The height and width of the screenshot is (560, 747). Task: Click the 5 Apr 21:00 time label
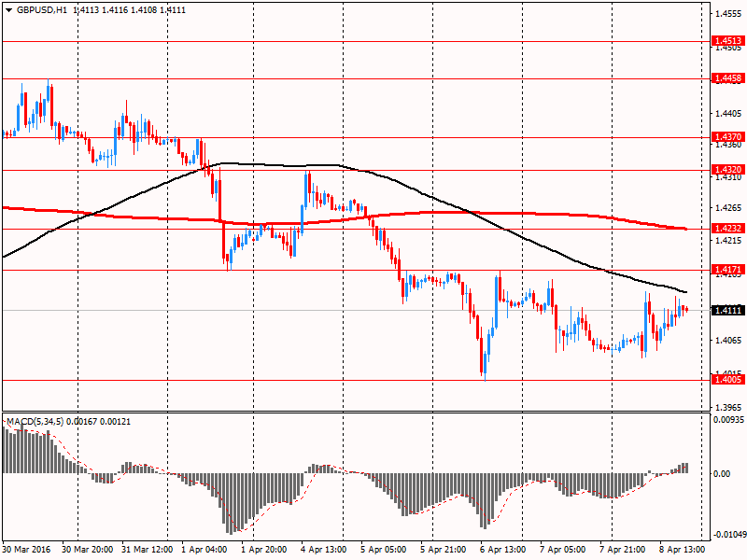pos(444,550)
